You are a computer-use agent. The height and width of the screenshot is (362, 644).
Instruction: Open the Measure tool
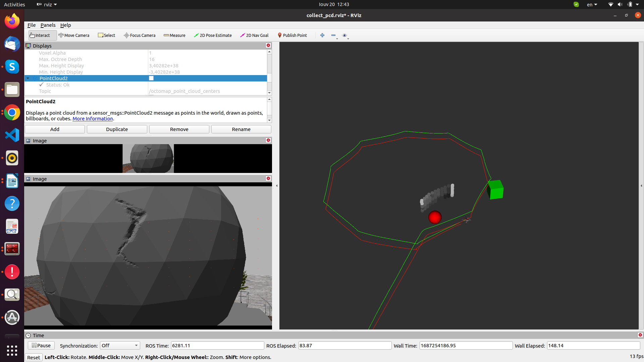pos(174,35)
